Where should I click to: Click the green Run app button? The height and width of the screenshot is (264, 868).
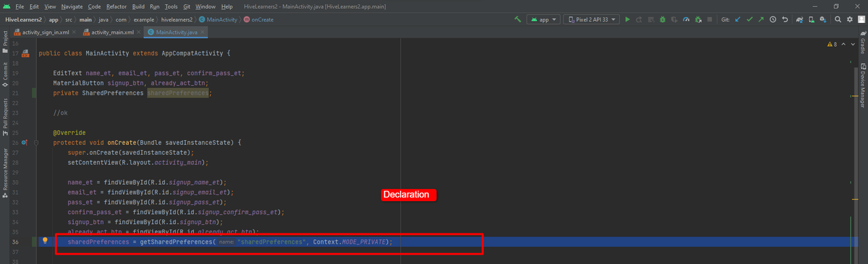click(627, 20)
